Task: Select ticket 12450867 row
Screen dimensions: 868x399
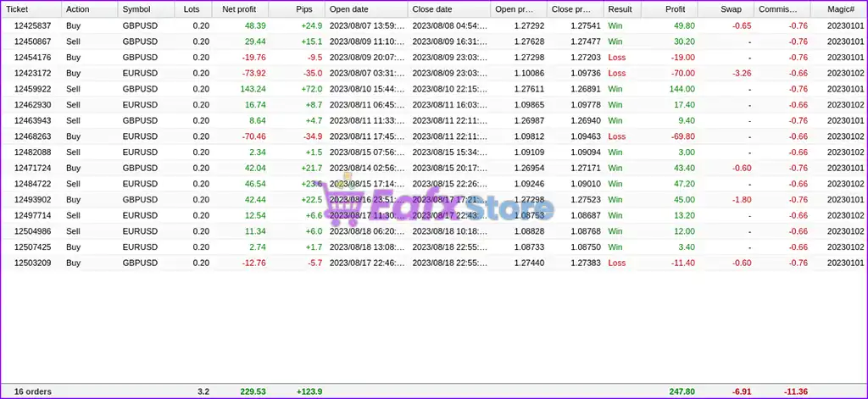Action: point(434,42)
